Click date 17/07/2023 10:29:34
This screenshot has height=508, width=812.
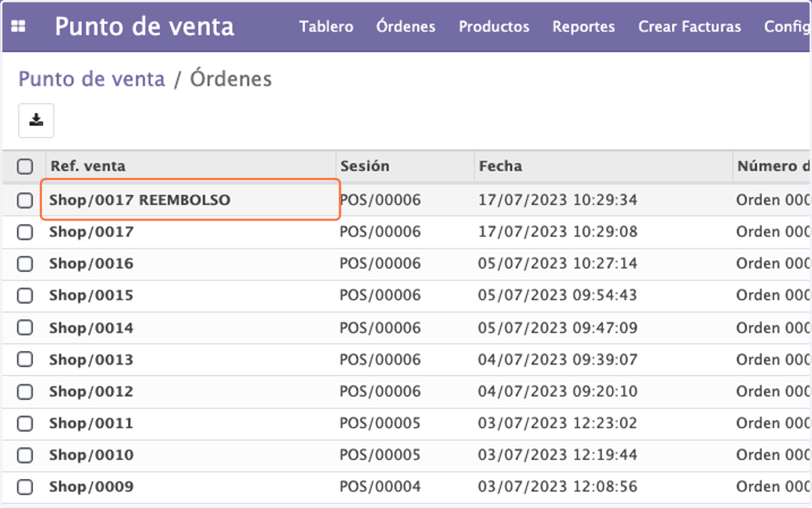click(558, 200)
